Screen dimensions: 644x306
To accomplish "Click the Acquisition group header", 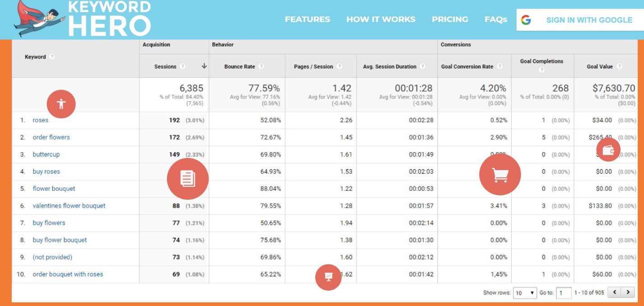I will click(156, 45).
